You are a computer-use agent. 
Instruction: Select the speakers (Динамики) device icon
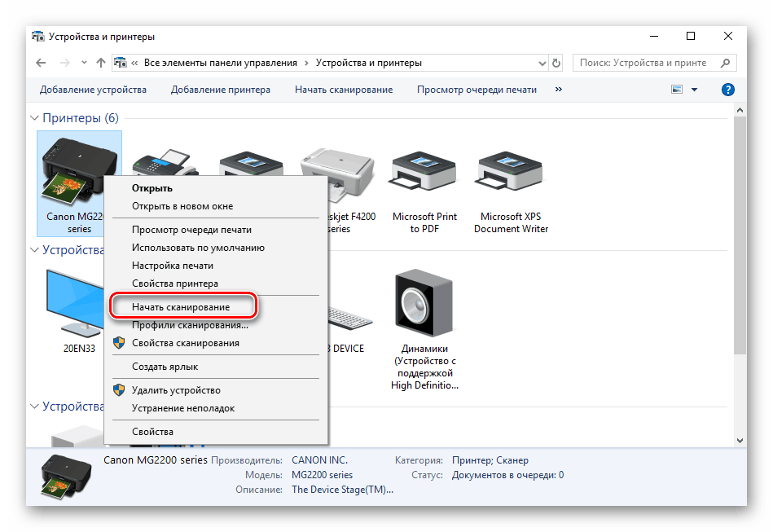point(423,303)
